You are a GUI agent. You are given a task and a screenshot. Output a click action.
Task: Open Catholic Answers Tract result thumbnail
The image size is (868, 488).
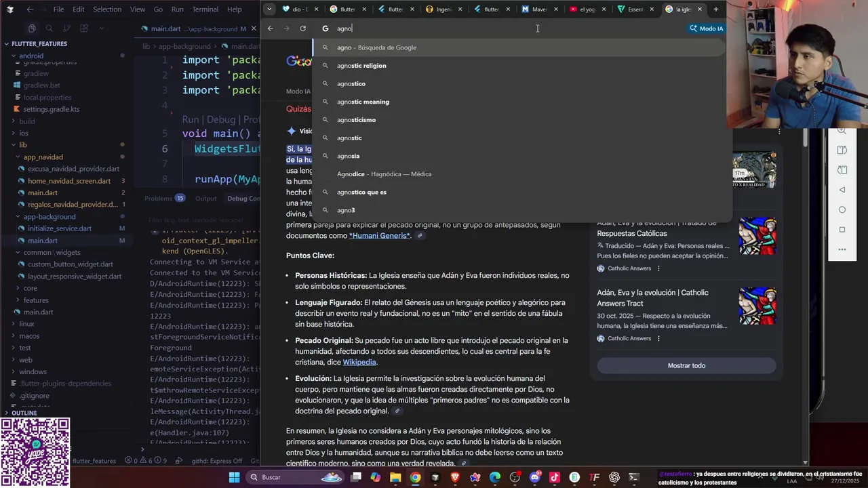(757, 306)
